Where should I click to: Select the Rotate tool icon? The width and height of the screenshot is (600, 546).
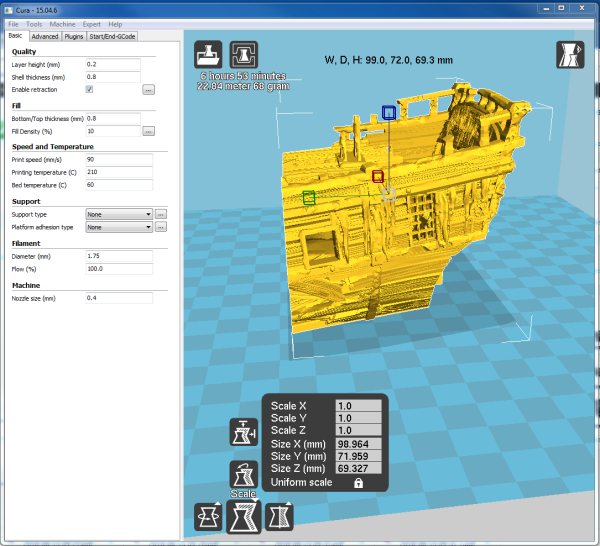point(208,517)
